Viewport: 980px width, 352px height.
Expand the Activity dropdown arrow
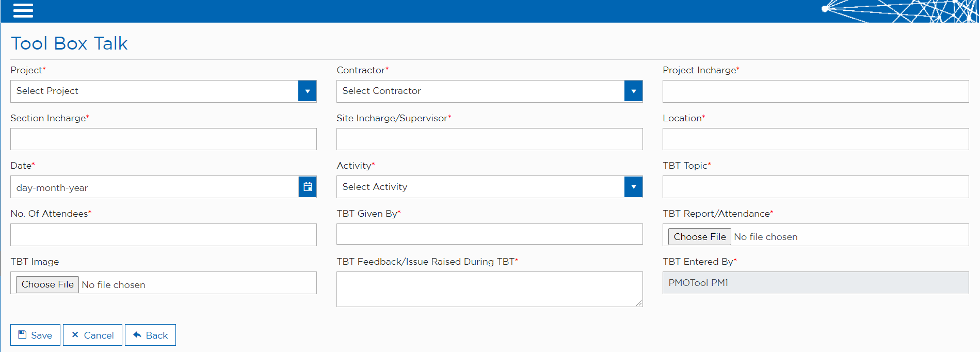click(x=634, y=187)
